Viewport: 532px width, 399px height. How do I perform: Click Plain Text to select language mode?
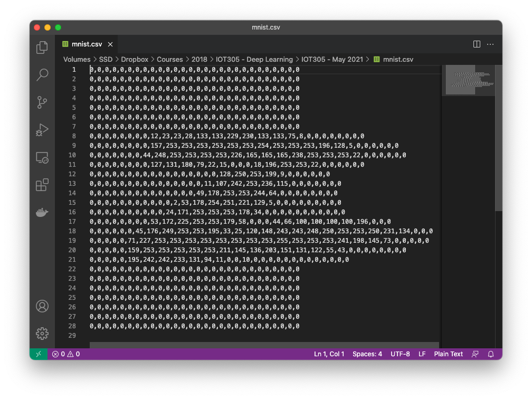click(448, 354)
